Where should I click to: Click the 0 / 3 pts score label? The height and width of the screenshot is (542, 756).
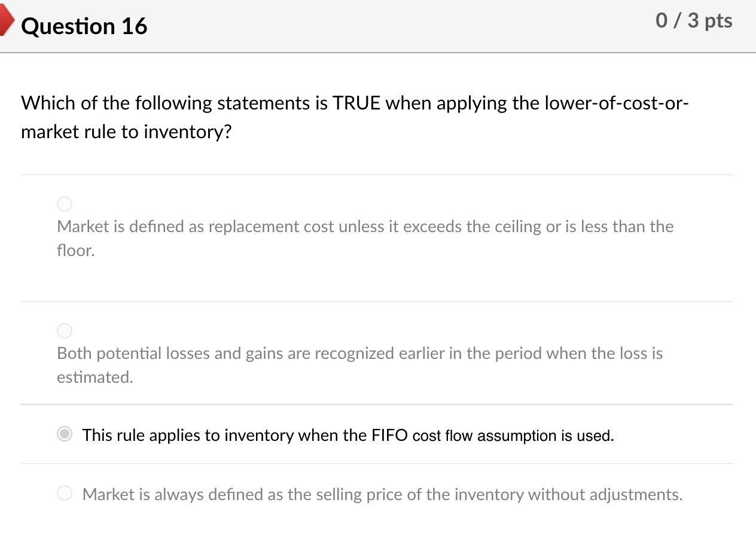694,20
